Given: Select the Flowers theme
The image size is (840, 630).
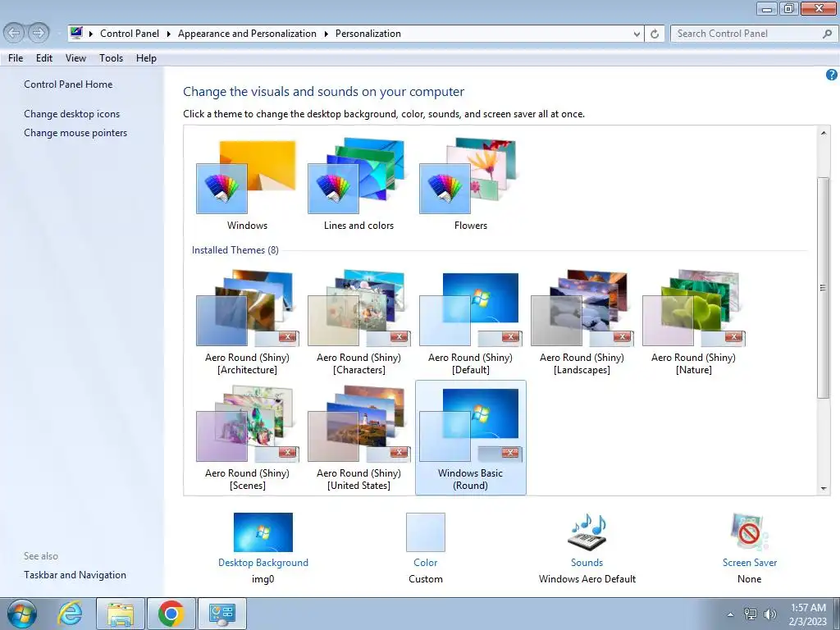Looking at the screenshot, I should click(470, 185).
